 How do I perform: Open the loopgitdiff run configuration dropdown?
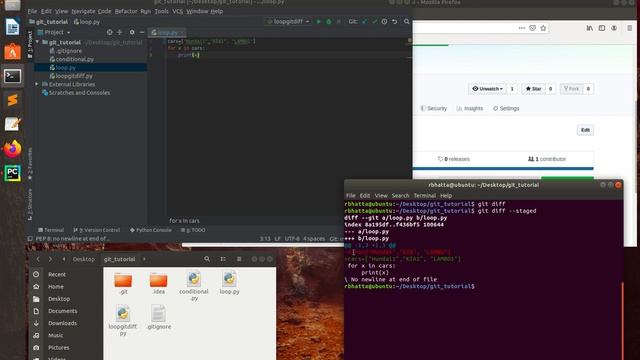pyautogui.click(x=288, y=22)
